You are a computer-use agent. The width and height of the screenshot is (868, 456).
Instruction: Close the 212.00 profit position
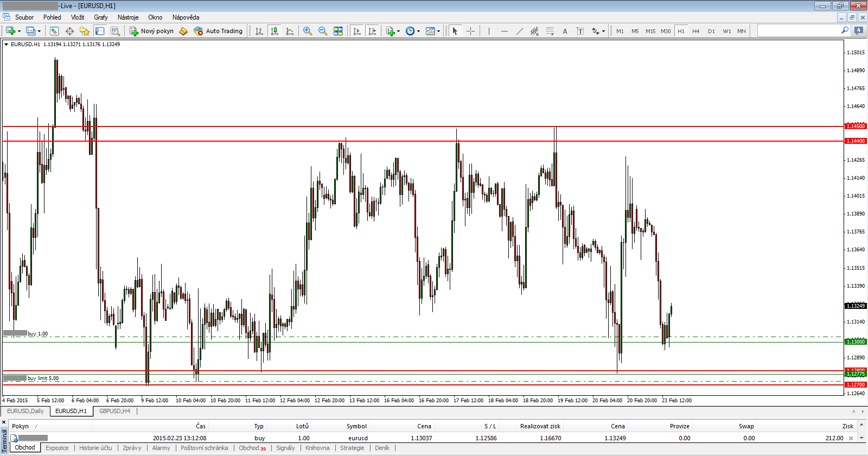pyautogui.click(x=851, y=438)
